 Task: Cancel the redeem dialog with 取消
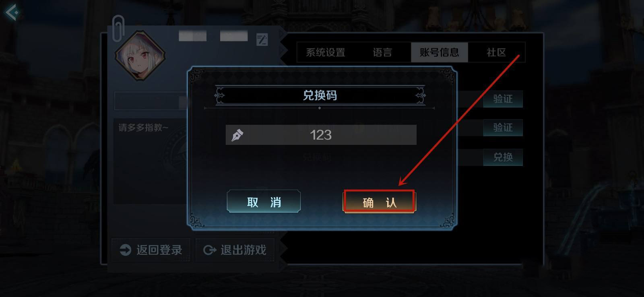coord(264,201)
